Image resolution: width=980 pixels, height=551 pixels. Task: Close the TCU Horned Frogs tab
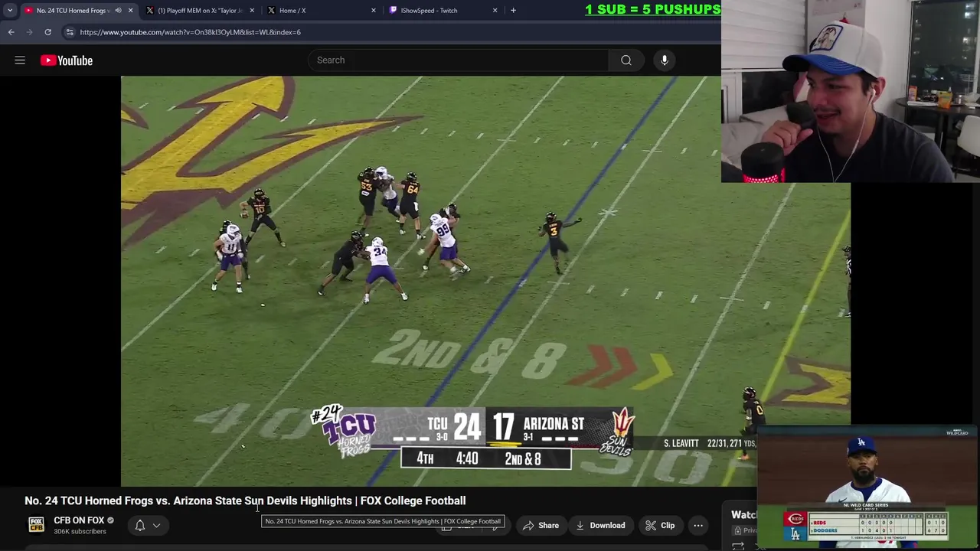click(x=130, y=11)
